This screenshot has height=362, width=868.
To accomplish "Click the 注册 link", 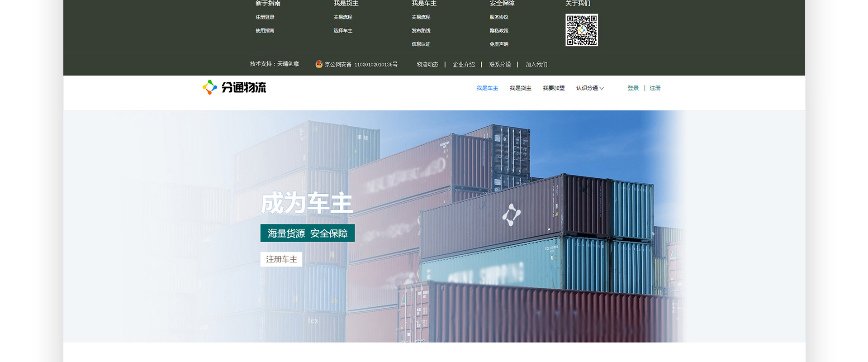I will point(655,88).
